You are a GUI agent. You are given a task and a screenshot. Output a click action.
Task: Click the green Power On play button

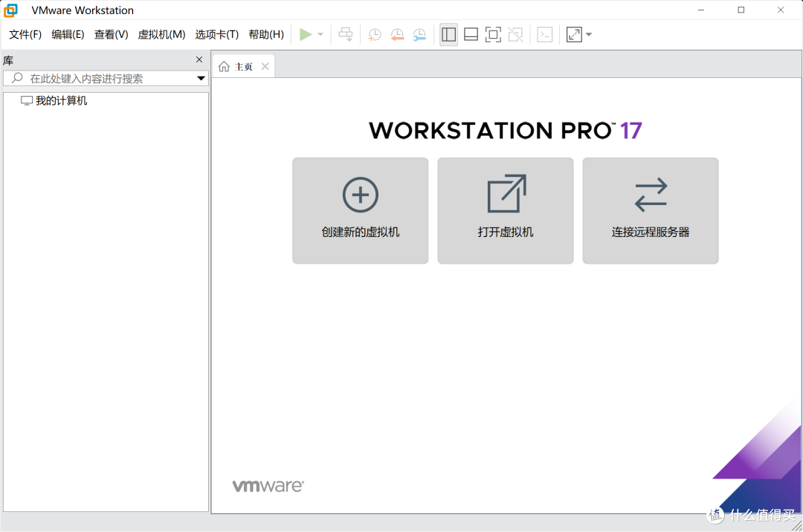tap(306, 34)
